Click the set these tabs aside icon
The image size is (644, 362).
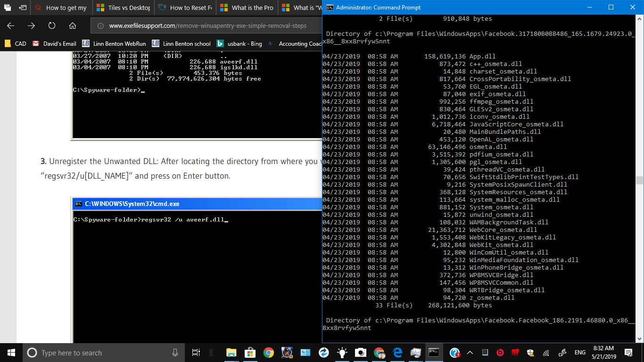[x=22, y=8]
